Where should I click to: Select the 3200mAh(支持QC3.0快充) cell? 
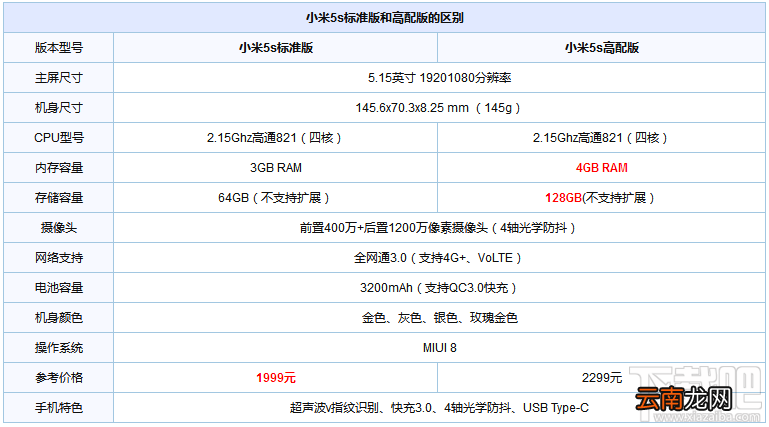pos(439,288)
